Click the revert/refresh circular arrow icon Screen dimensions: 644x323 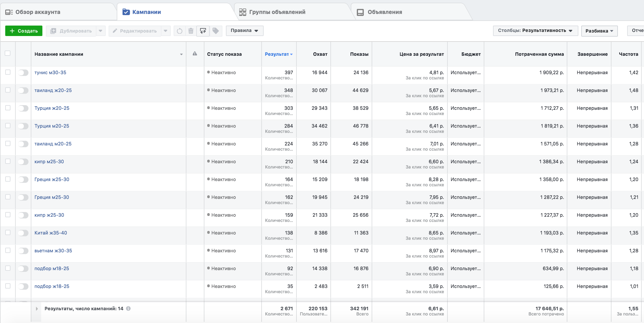point(179,31)
